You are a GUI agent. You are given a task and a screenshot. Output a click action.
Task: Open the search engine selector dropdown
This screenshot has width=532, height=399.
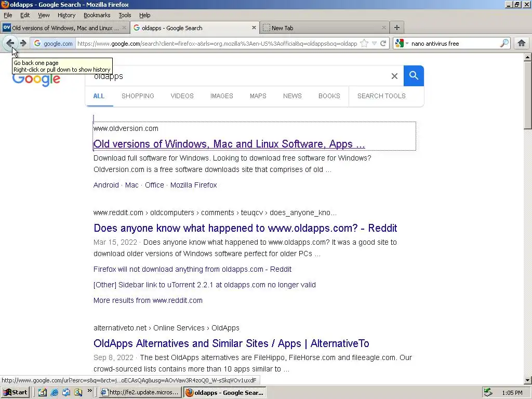pos(402,44)
